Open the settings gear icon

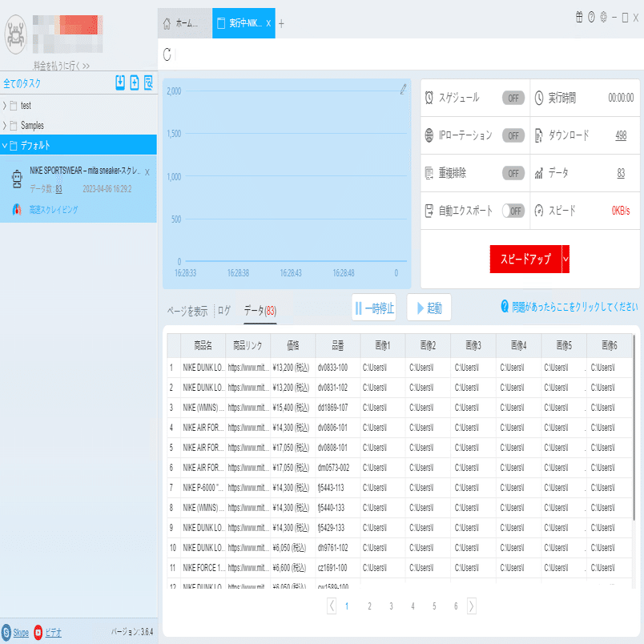(x=603, y=18)
